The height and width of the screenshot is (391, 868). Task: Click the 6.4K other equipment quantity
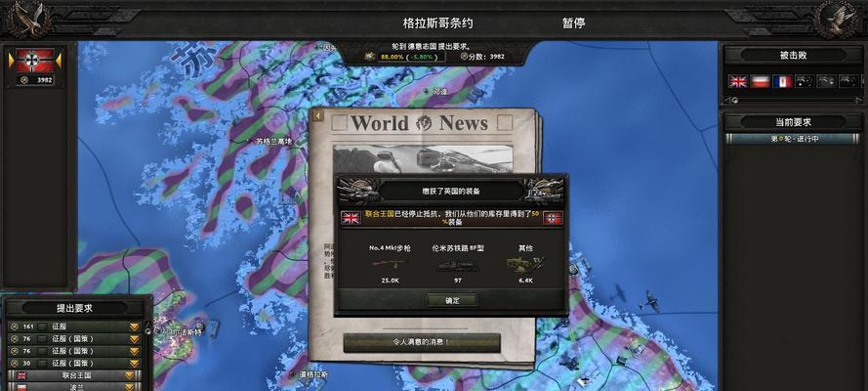tap(525, 281)
